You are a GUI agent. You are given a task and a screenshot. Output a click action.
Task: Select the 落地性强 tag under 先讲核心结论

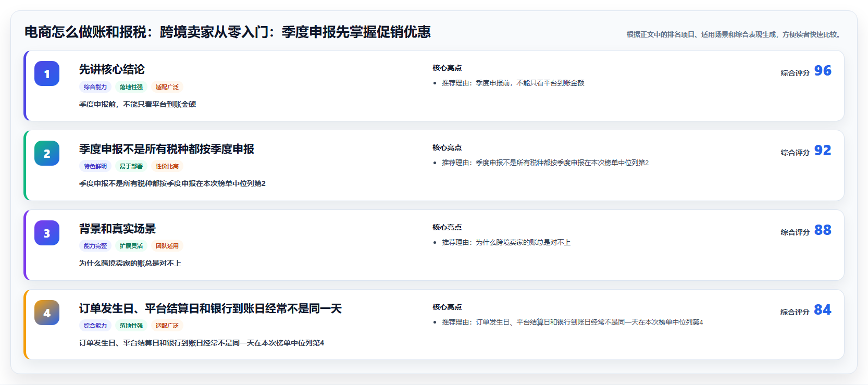pyautogui.click(x=131, y=87)
